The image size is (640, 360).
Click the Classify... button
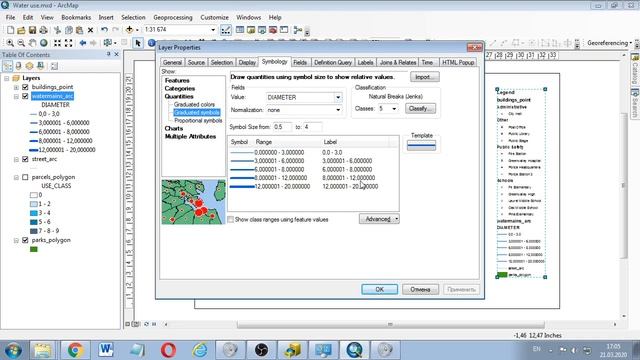coord(420,109)
